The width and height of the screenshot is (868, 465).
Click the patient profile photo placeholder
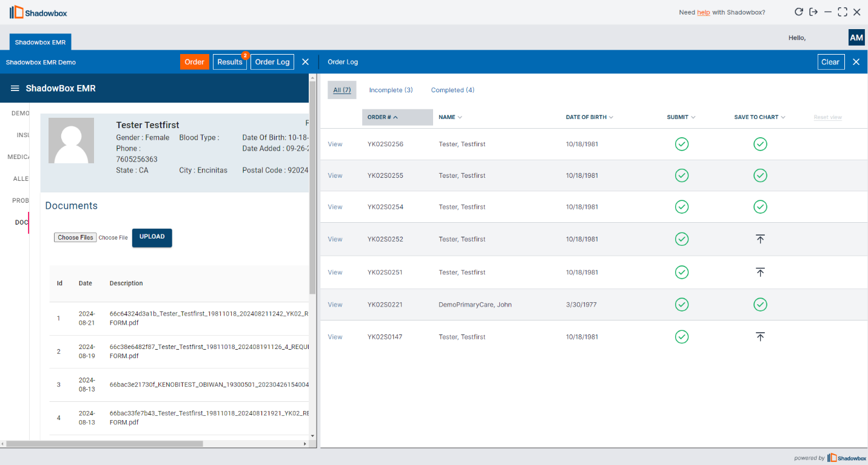[71, 140]
